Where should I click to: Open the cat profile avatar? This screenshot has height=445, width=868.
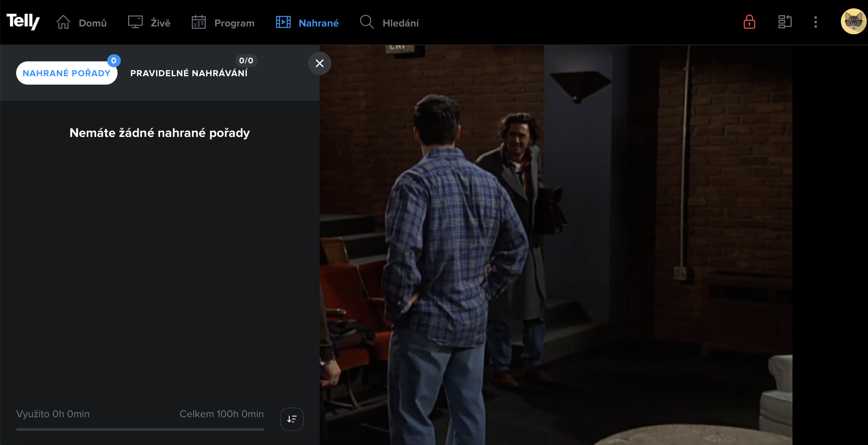coord(853,22)
